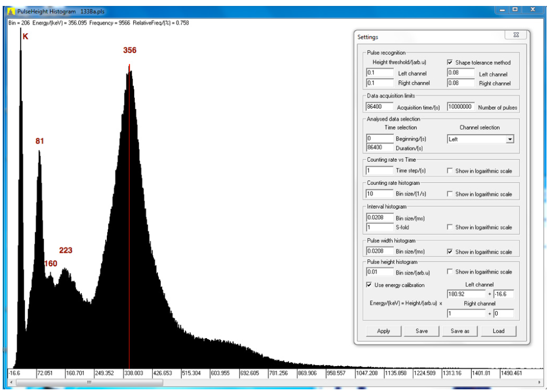
Task: Toggle the Shape tolerance method checkbox
Action: click(450, 63)
